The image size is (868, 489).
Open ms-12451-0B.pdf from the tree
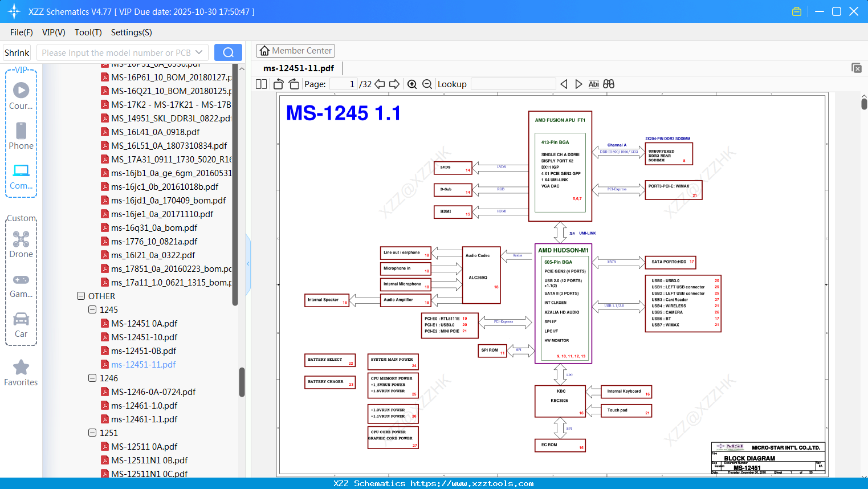[x=144, y=351]
